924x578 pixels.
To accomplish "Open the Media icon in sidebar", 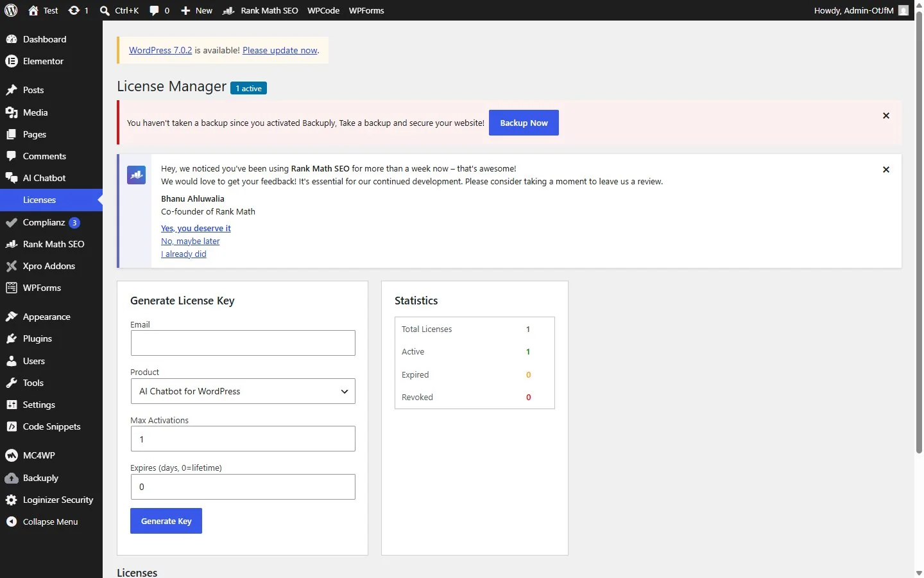I will coord(11,112).
